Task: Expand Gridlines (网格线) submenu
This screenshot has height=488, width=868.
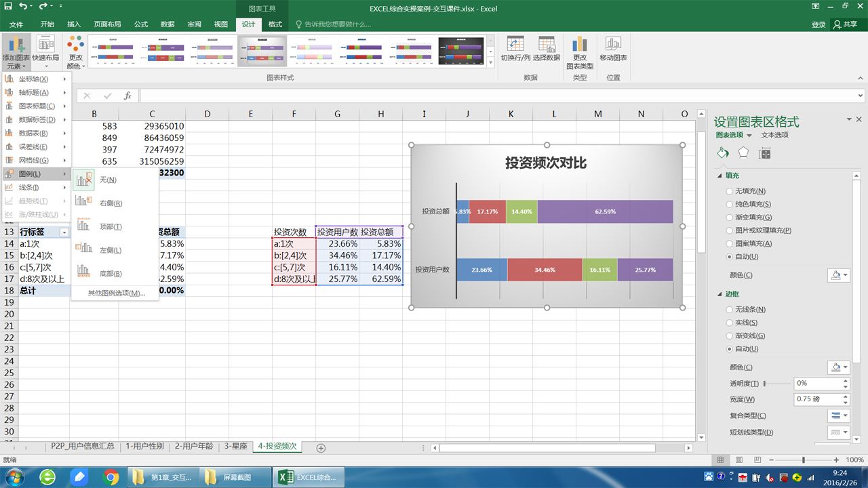Action: 37,161
